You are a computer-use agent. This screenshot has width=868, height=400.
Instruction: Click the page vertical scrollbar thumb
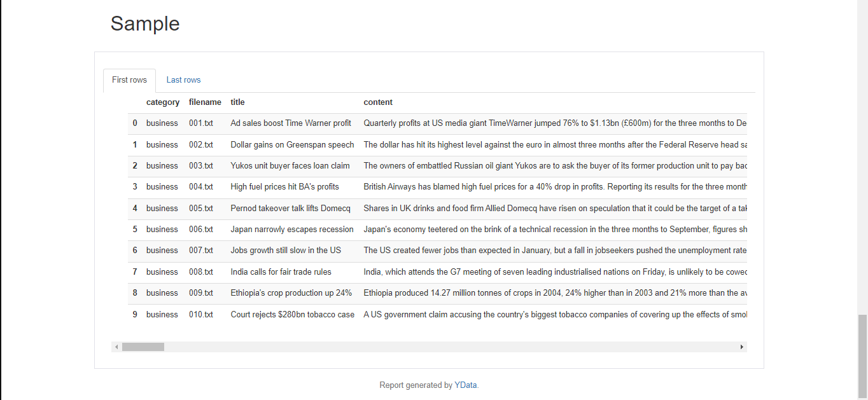(x=862, y=356)
